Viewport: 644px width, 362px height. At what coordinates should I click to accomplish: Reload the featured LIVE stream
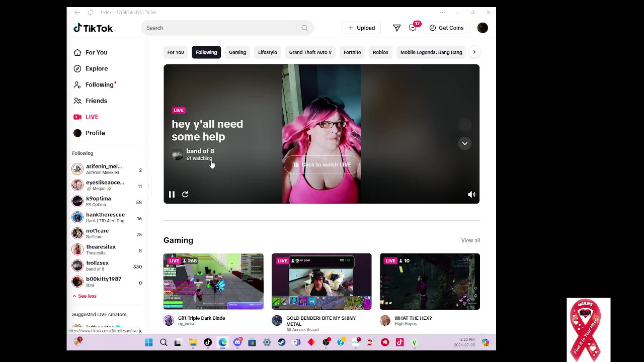click(185, 194)
